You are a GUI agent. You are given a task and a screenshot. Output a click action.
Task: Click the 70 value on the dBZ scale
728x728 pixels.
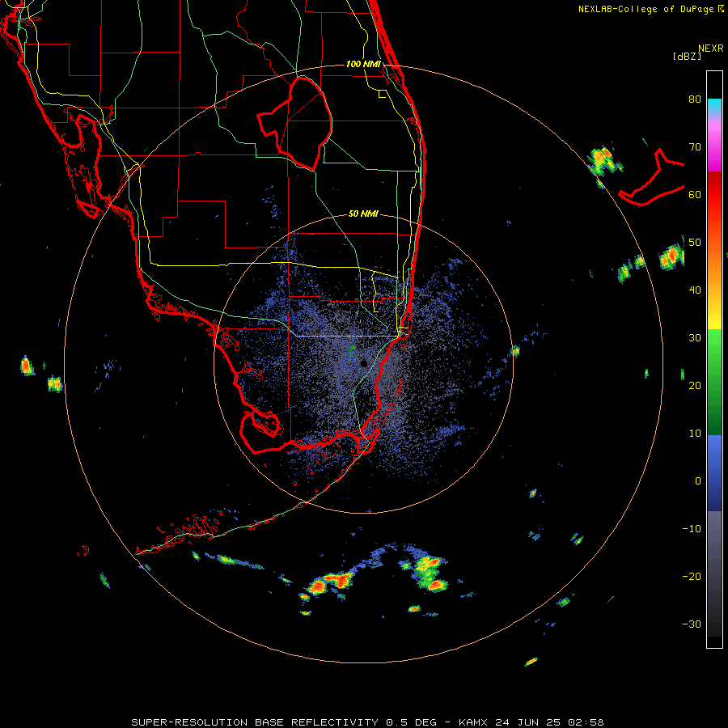coord(695,147)
